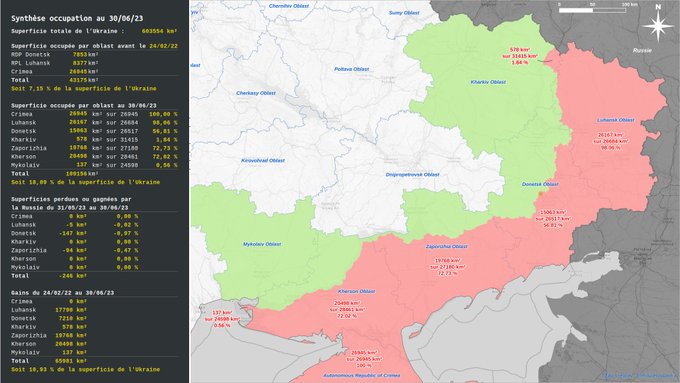Click the Cherkasy Oblast label

(x=256, y=93)
